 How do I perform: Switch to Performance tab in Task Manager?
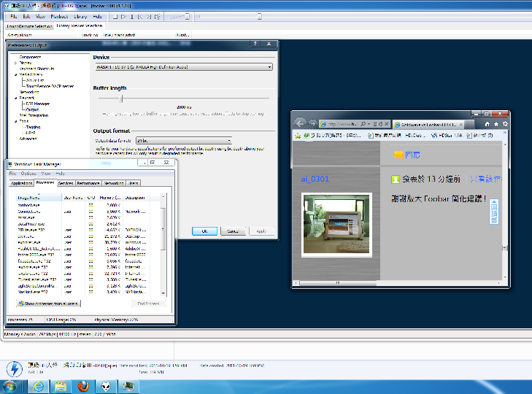88,183
